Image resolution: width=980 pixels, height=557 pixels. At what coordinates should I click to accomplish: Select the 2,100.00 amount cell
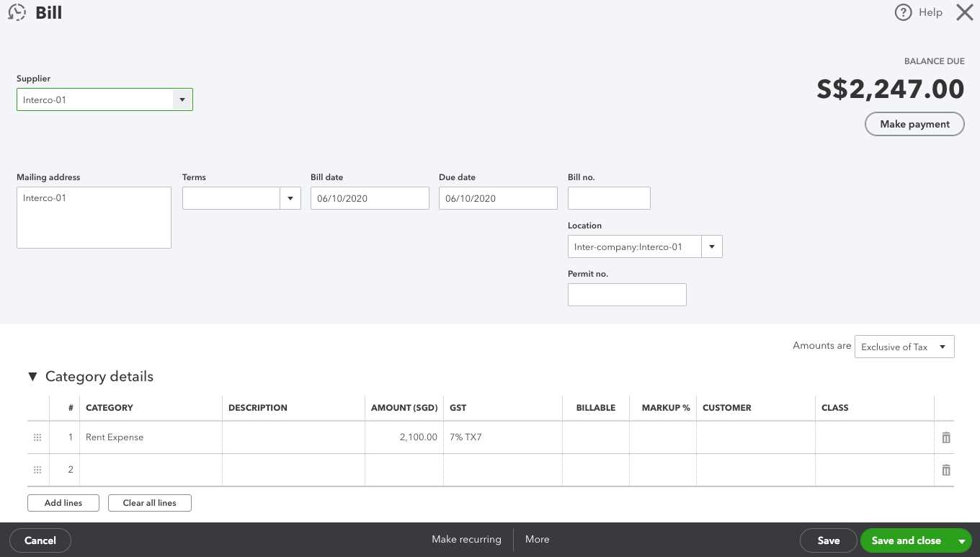[x=404, y=437]
